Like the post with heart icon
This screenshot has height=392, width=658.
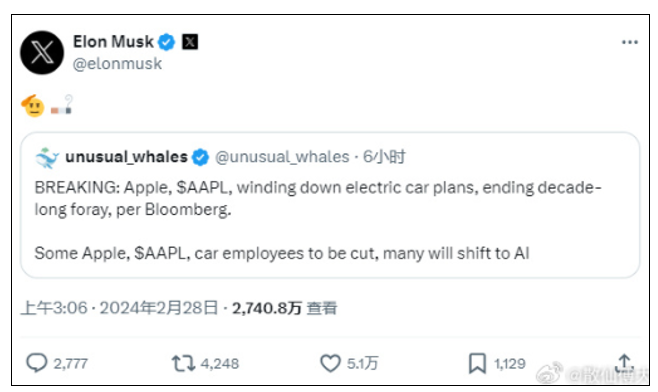(x=330, y=363)
